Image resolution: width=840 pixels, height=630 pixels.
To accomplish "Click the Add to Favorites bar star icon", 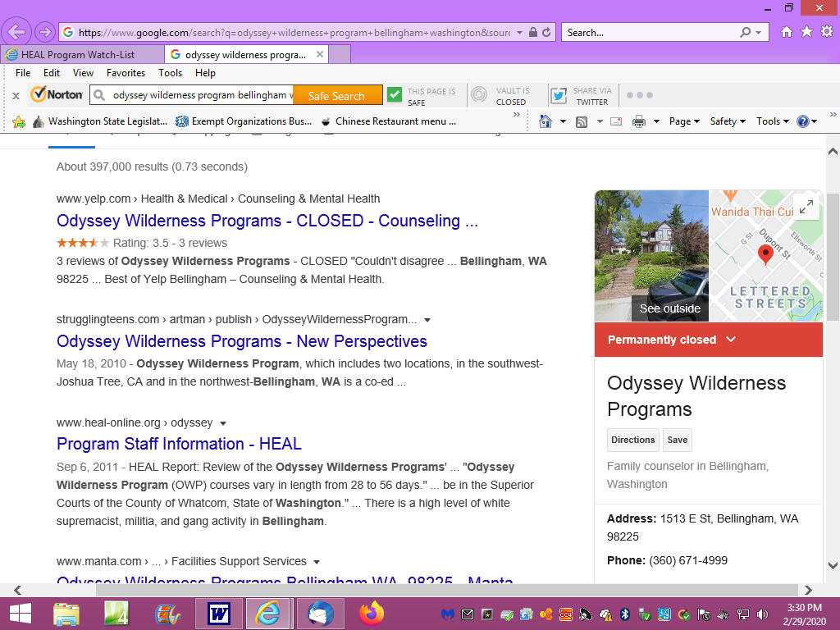I will pyautogui.click(x=19, y=121).
